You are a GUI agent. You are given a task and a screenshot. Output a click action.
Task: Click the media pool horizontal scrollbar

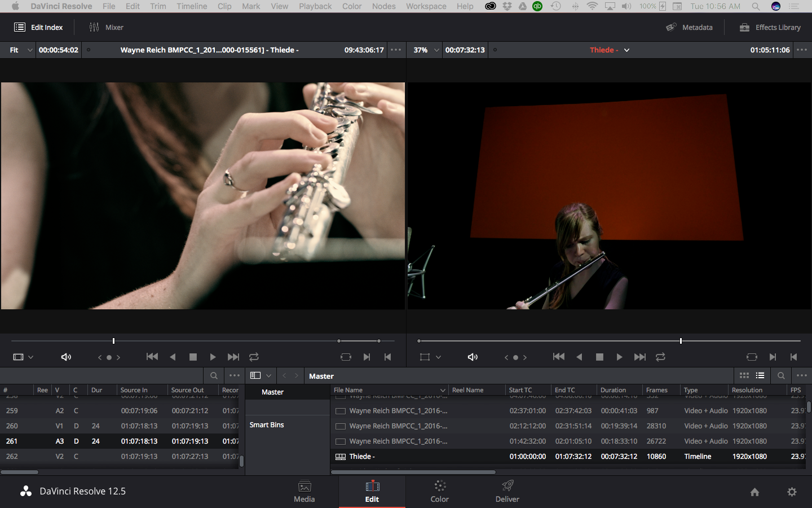[x=414, y=472]
